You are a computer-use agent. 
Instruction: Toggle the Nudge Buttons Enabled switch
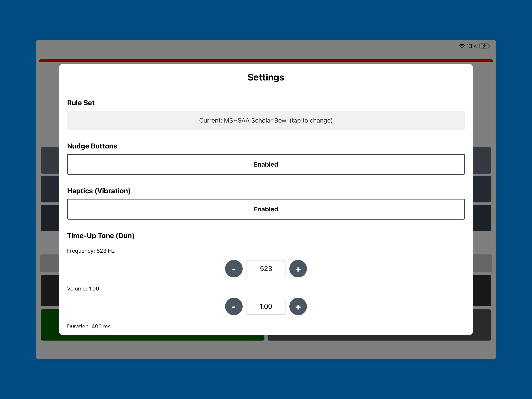(266, 164)
